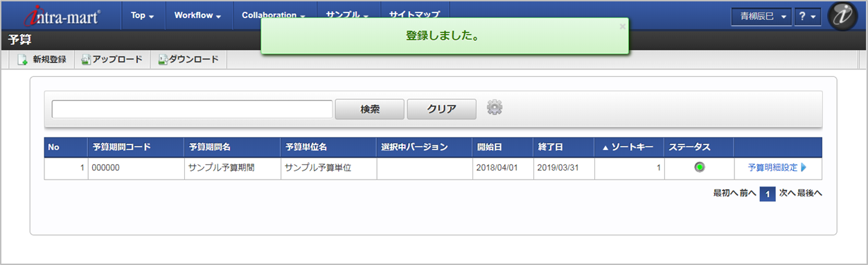The image size is (868, 265).
Task: Open the Collaboration menu
Action: click(x=274, y=15)
